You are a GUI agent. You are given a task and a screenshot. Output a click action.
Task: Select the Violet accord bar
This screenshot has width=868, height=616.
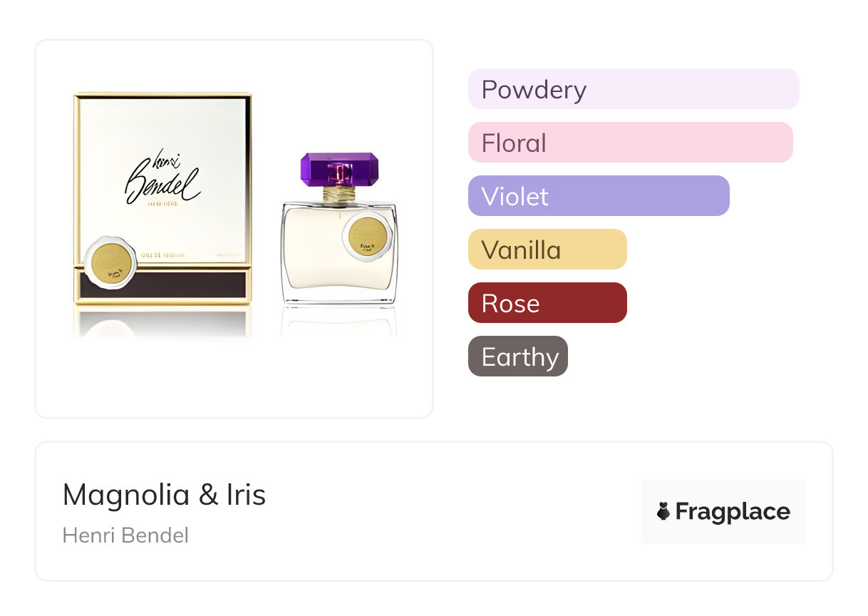click(599, 196)
